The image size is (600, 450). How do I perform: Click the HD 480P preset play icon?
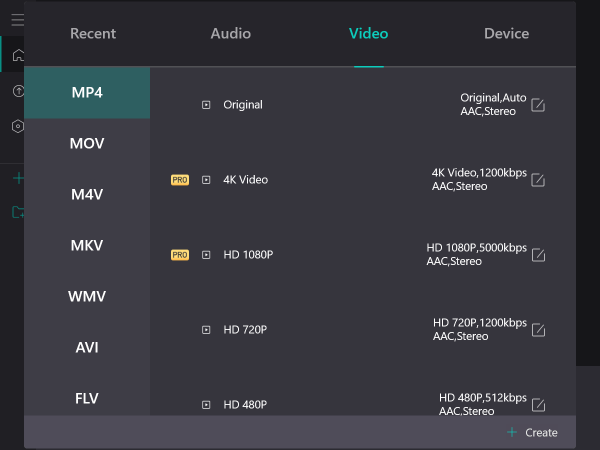pos(206,405)
